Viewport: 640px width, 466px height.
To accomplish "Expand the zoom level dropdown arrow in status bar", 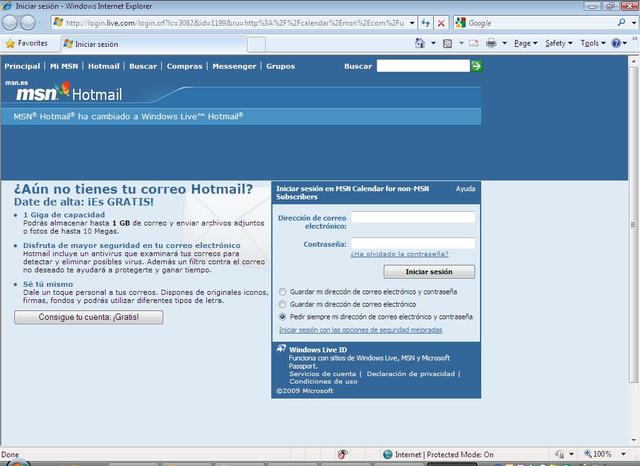I will 623,454.
